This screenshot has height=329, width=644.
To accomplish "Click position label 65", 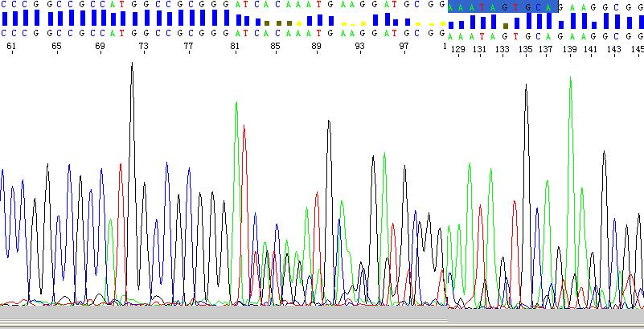I will point(56,47).
